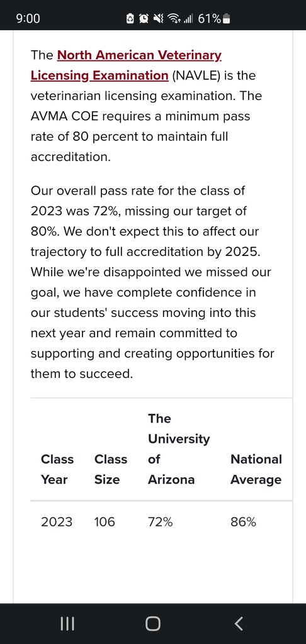The image size is (306, 644).
Task: Select the 86% national average cell
Action: point(244,522)
